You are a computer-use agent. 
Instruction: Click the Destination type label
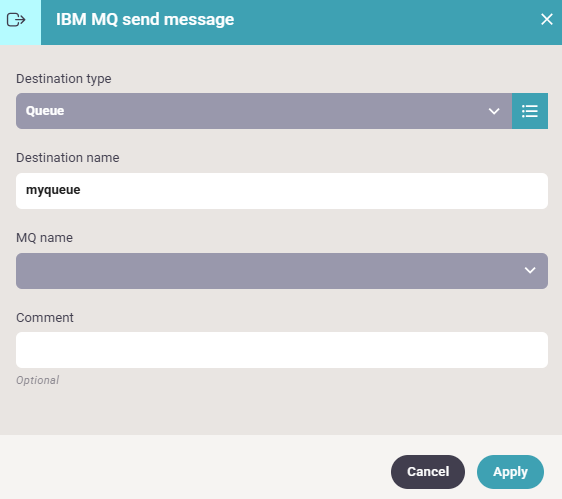click(64, 79)
